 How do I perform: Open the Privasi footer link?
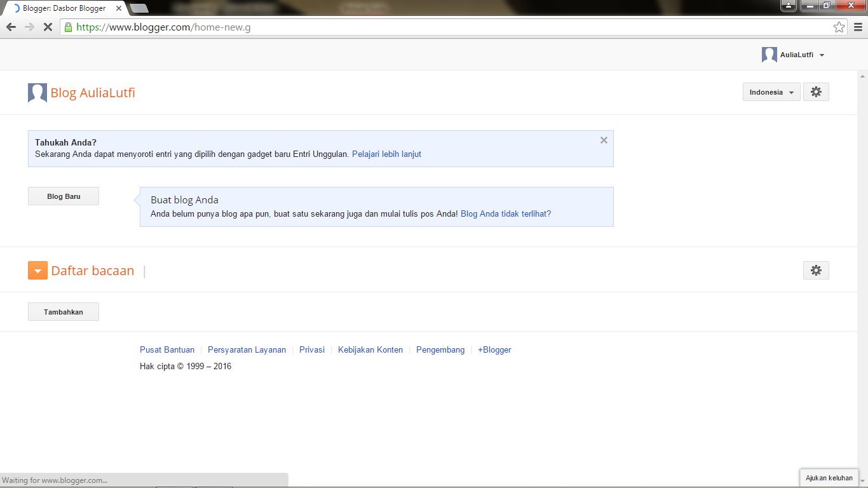coord(312,349)
